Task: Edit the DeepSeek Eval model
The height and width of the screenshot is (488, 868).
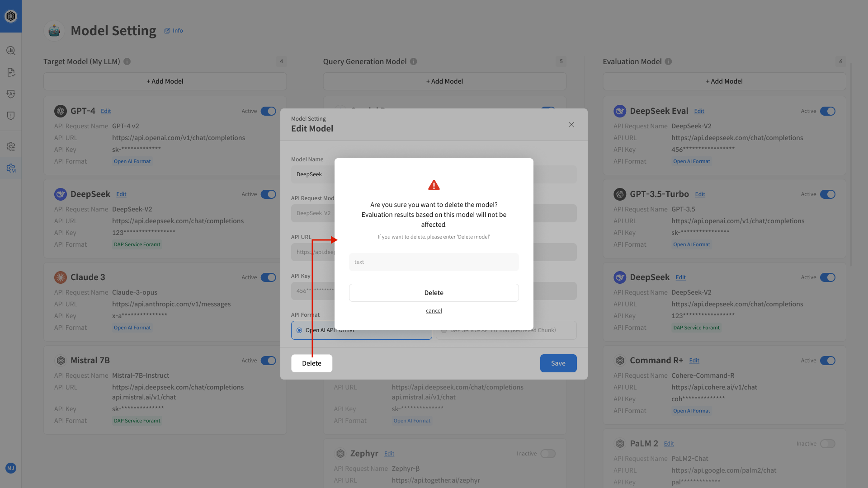Action: point(699,111)
